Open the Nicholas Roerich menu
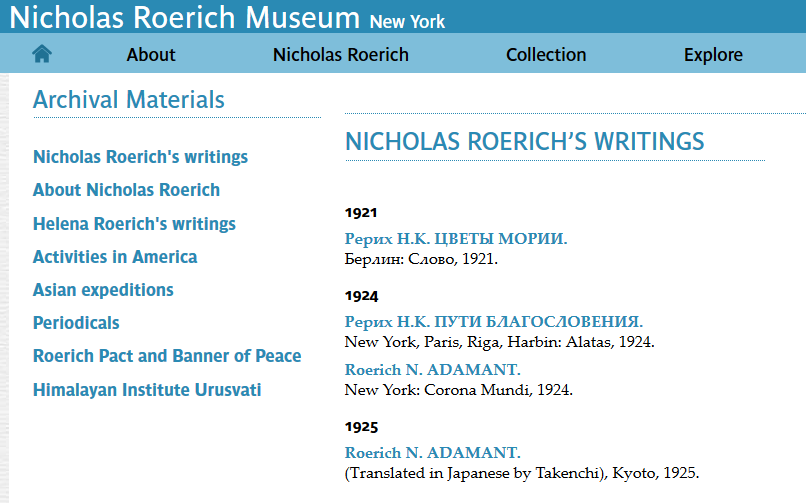Viewport: 806px width, 503px height. click(x=340, y=54)
